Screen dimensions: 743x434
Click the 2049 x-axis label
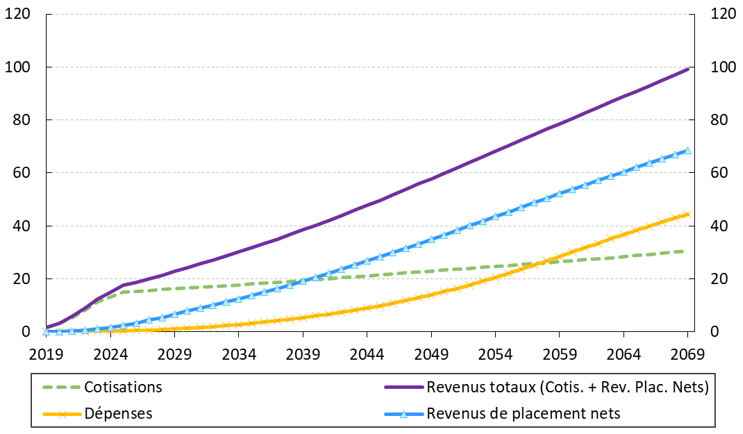click(431, 354)
